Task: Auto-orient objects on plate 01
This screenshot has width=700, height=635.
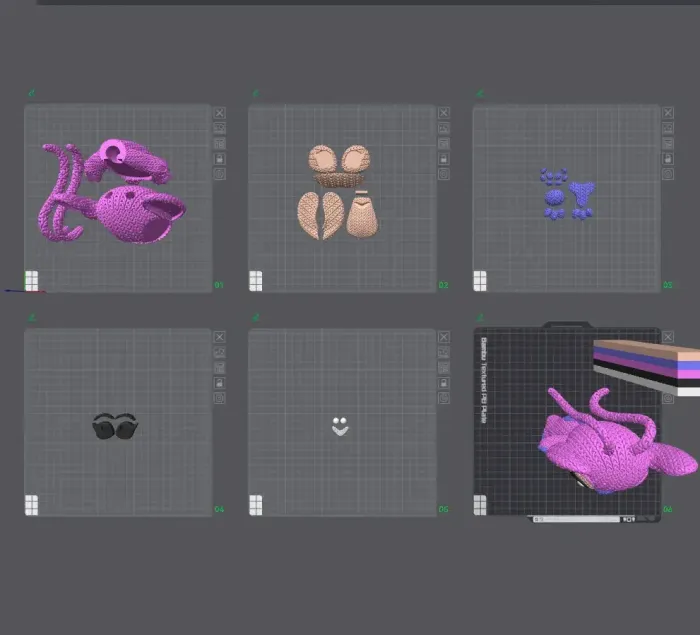Action: pyautogui.click(x=219, y=128)
